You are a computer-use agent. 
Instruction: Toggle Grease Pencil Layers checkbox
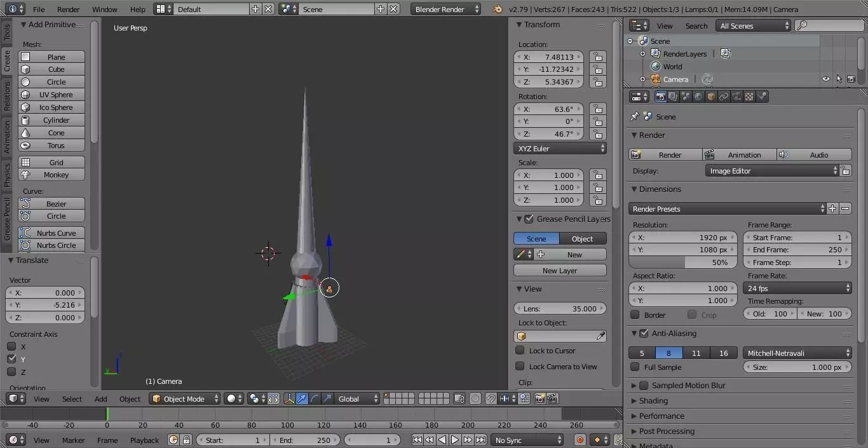pyautogui.click(x=529, y=219)
